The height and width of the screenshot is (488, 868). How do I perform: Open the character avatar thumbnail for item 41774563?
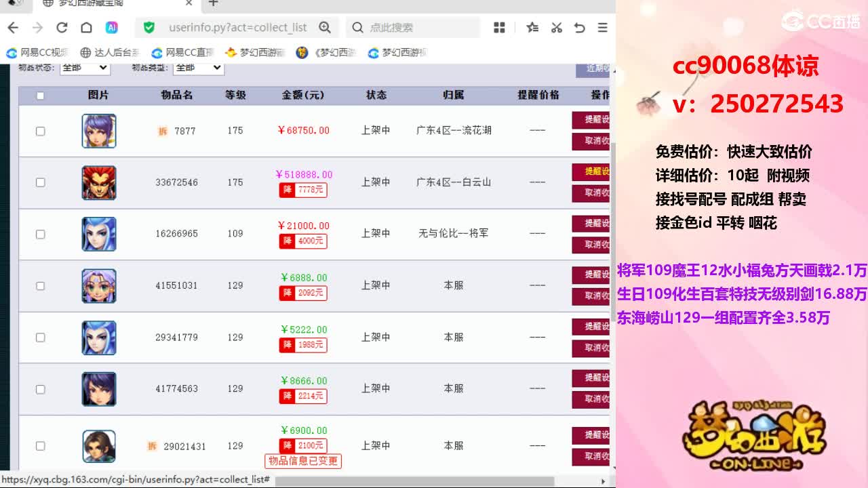pos(99,389)
